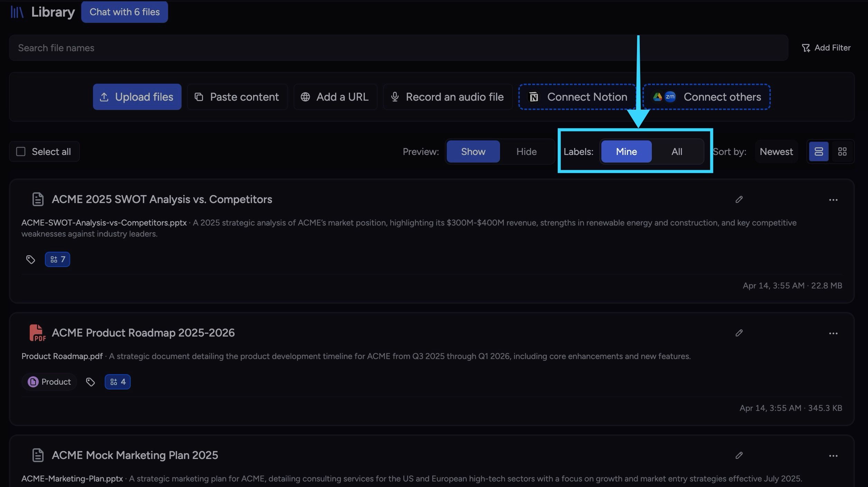Image resolution: width=868 pixels, height=487 pixels.
Task: Click the Product Roadmap.pdf file name
Action: coord(62,356)
